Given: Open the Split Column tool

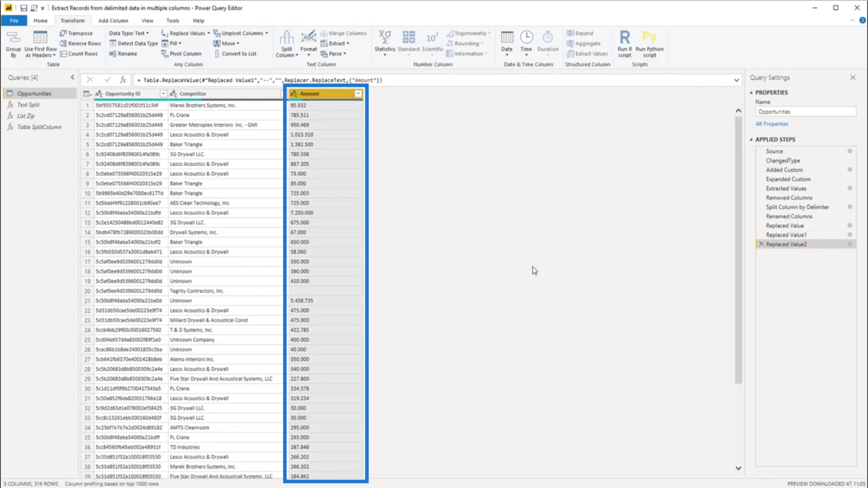Looking at the screenshot, I should (287, 44).
